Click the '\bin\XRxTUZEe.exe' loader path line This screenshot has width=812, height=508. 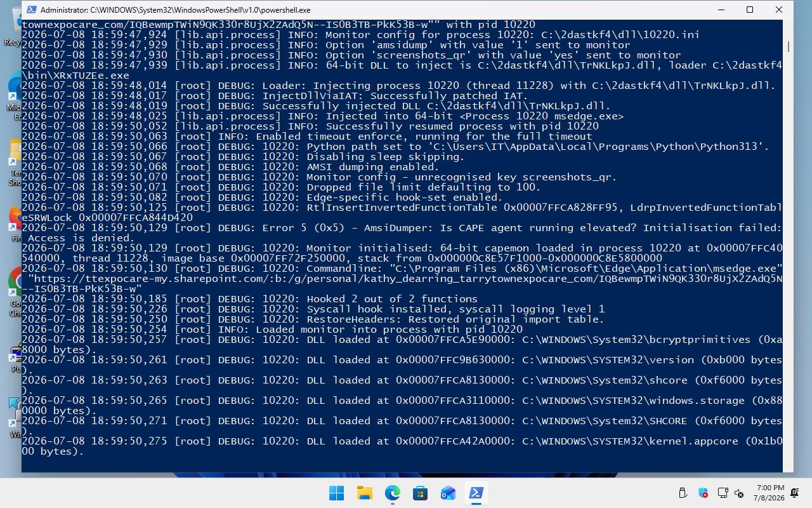(75, 76)
